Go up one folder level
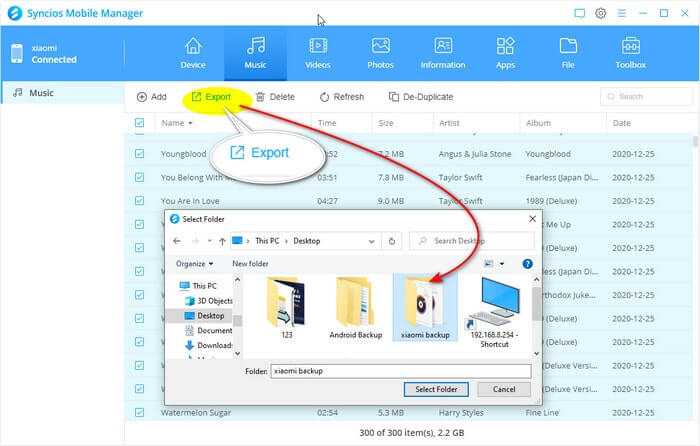Image resolution: width=700 pixels, height=446 pixels. [222, 241]
